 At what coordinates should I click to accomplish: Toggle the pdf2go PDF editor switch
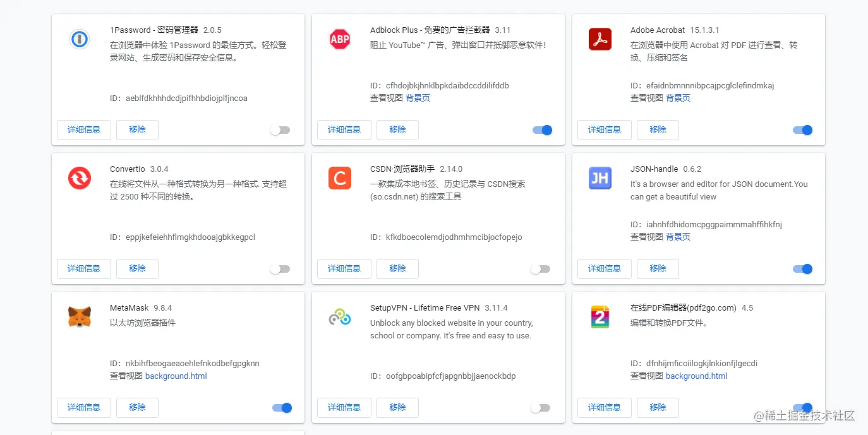pos(803,408)
